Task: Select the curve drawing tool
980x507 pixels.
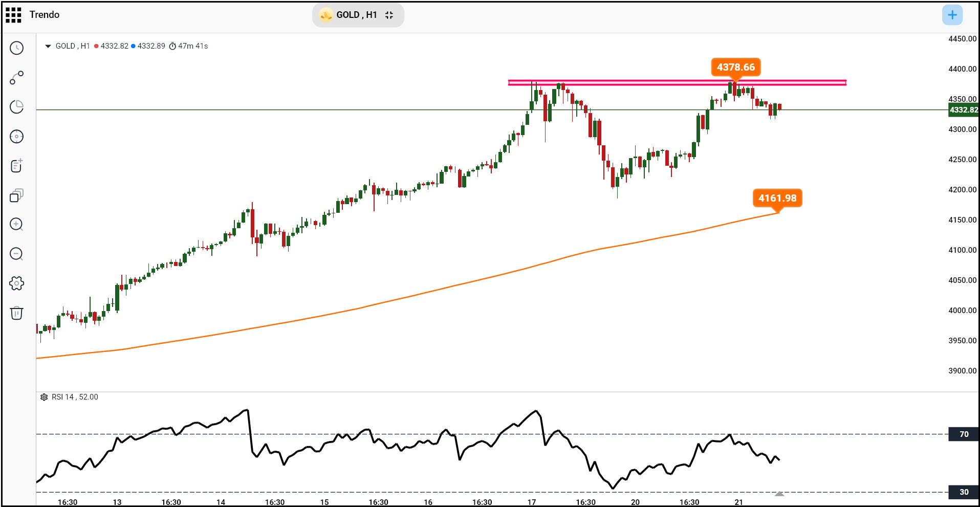Action: click(17, 78)
